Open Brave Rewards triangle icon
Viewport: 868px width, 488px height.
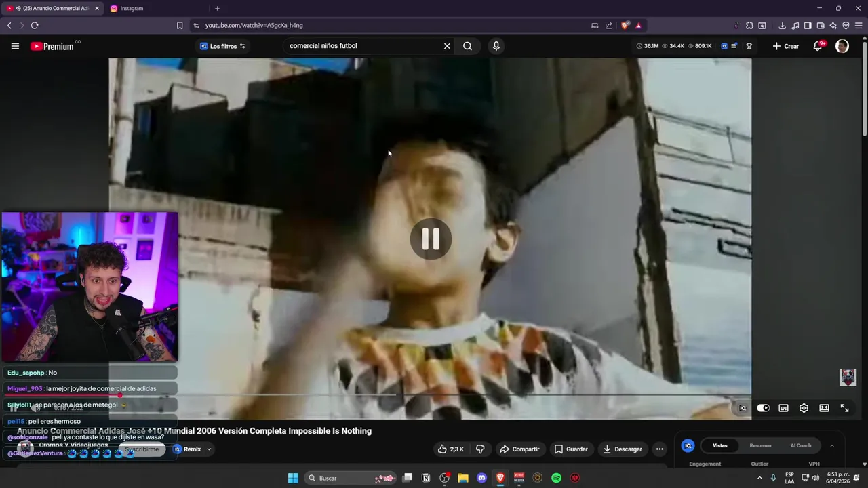click(x=638, y=25)
